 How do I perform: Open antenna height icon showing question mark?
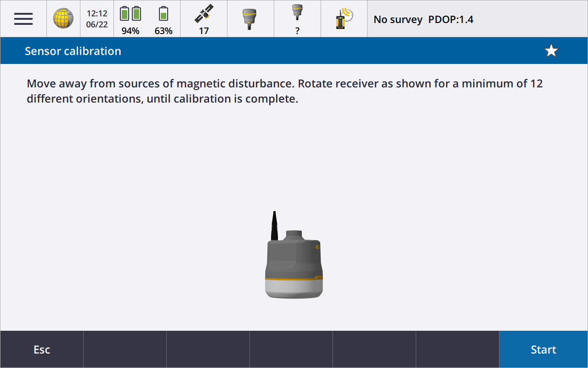pos(297,19)
